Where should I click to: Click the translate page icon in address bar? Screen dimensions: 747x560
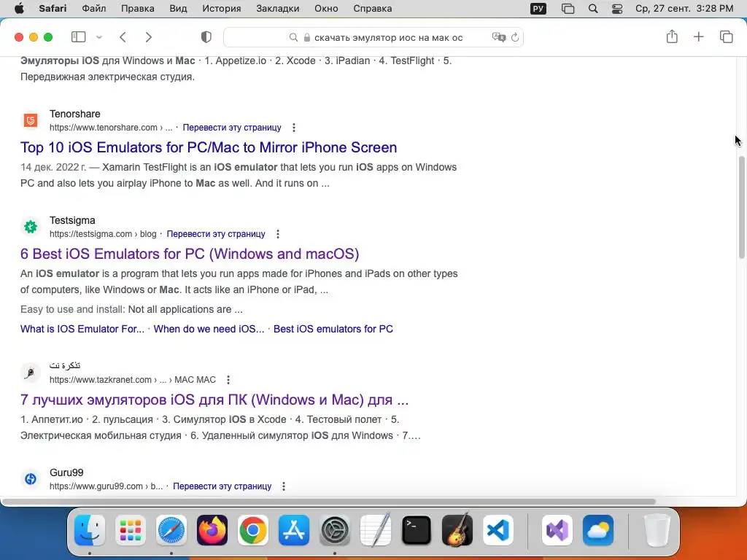point(498,37)
